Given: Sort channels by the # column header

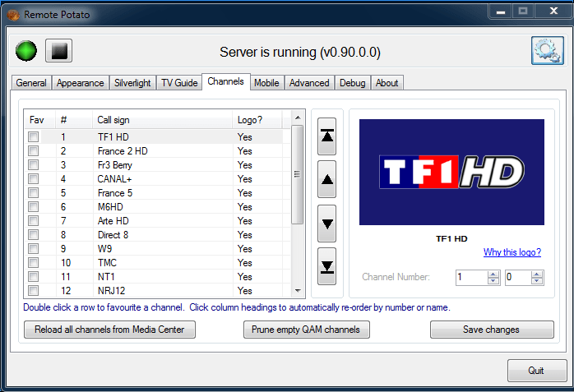Looking at the screenshot, I should (74, 120).
